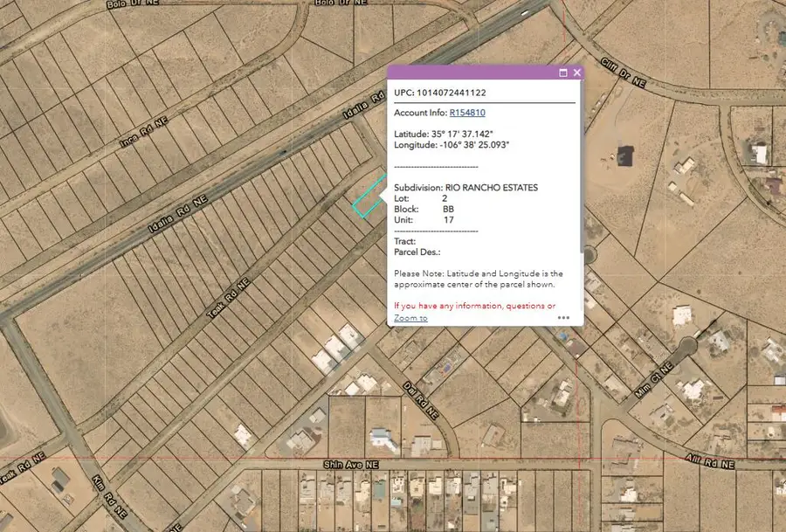Click the lower Idalia Rd NE label
This screenshot has width=786, height=532.
coord(178,215)
